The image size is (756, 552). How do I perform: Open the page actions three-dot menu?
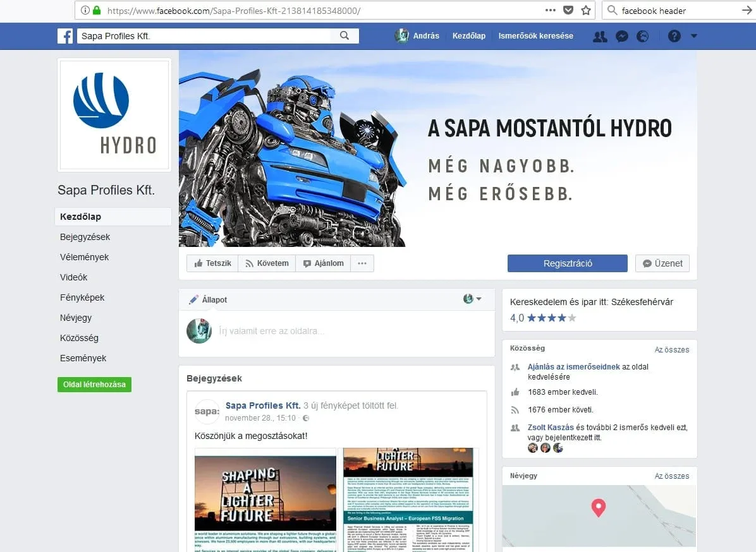[x=551, y=10]
